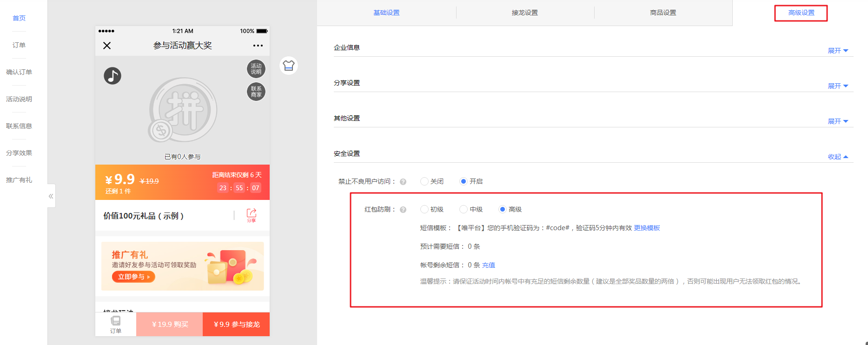Open the three-dot menu in the preview header
868x345 pixels.
pos(258,46)
